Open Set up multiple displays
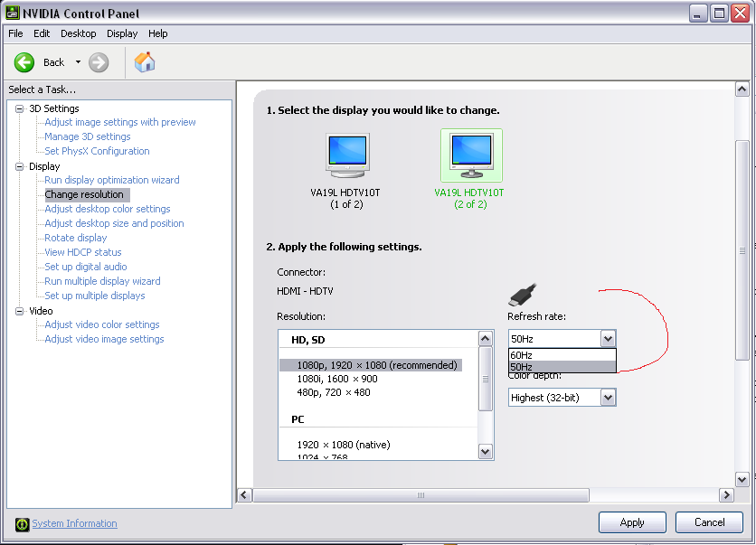 (x=94, y=296)
